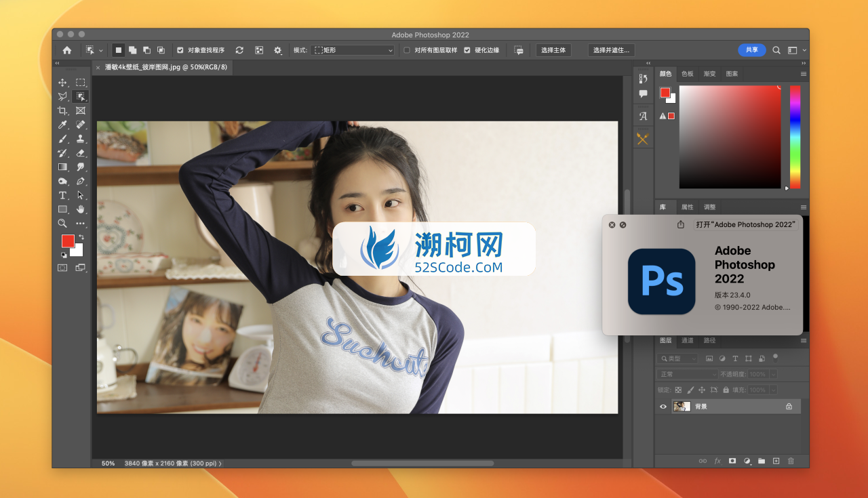This screenshot has height=498, width=868.
Task: Select the Horizontal Type tool
Action: click(62, 195)
